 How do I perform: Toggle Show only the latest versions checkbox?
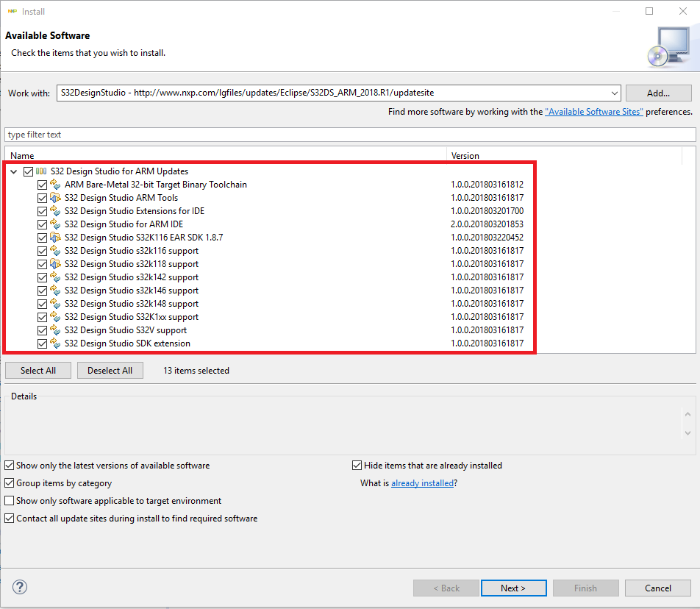[9, 466]
